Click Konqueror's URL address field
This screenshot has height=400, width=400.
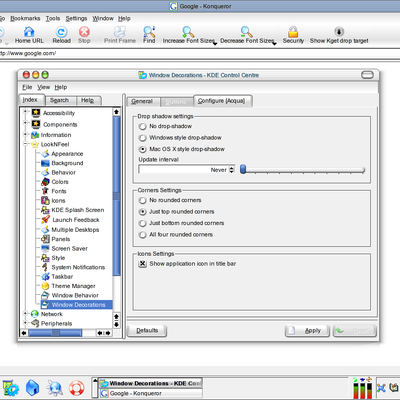pyautogui.click(x=200, y=53)
